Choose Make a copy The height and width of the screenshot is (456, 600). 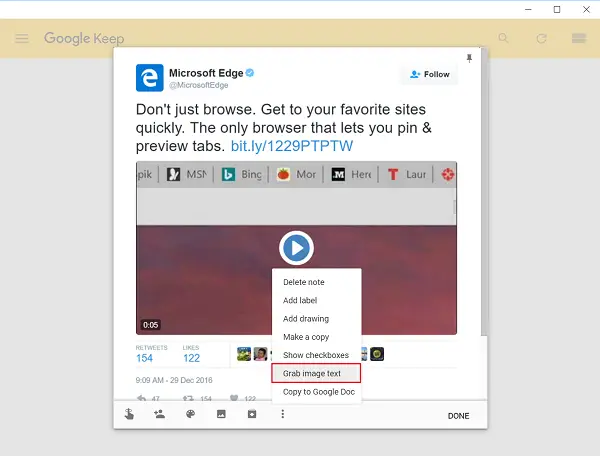point(316,337)
